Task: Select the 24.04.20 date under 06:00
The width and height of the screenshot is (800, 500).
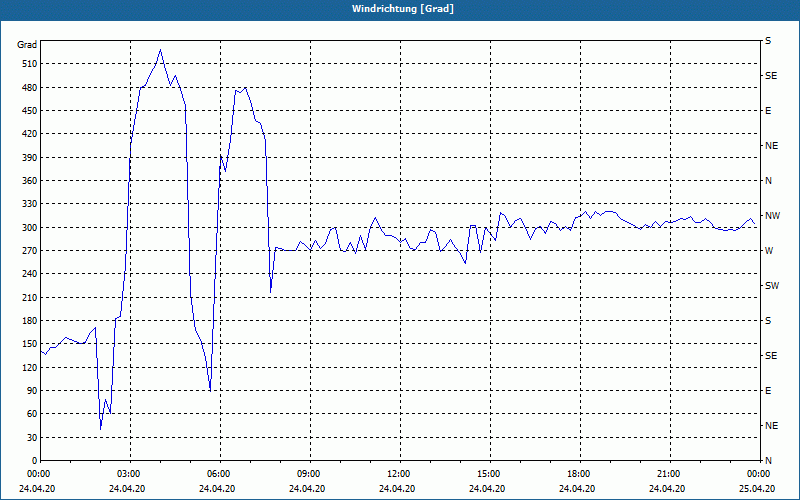Action: pos(217,488)
